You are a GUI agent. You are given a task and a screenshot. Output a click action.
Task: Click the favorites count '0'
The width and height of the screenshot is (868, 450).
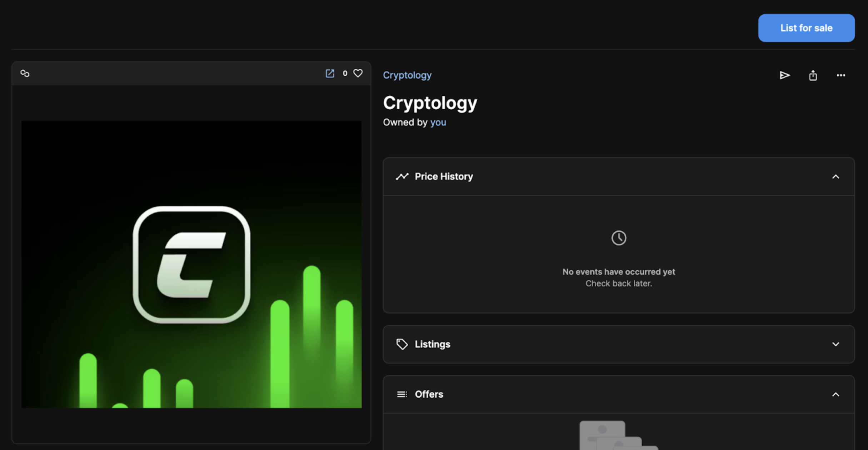tap(345, 73)
